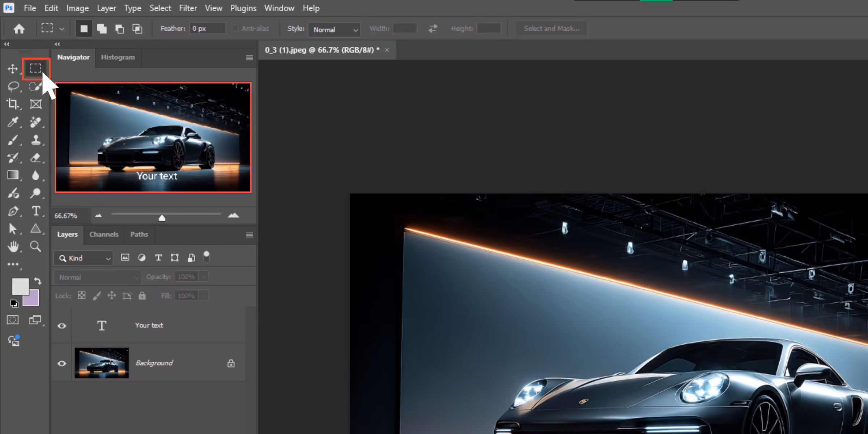Open the Navigator panel options menu

(x=249, y=58)
